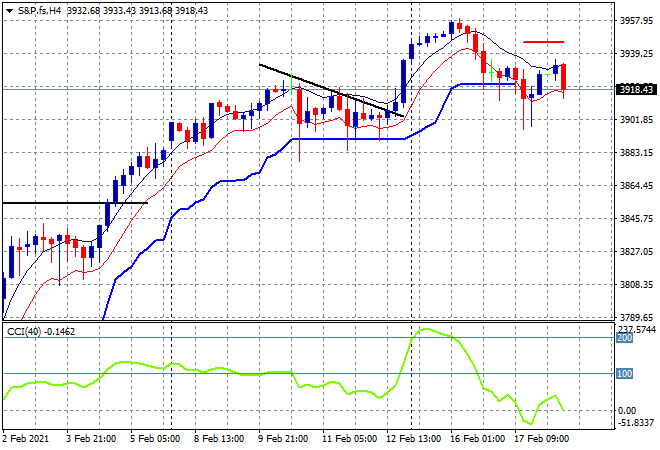Viewport: 660px width, 450px height.
Task: Click the 9 Feb 21:00 time label
Action: coord(283,439)
